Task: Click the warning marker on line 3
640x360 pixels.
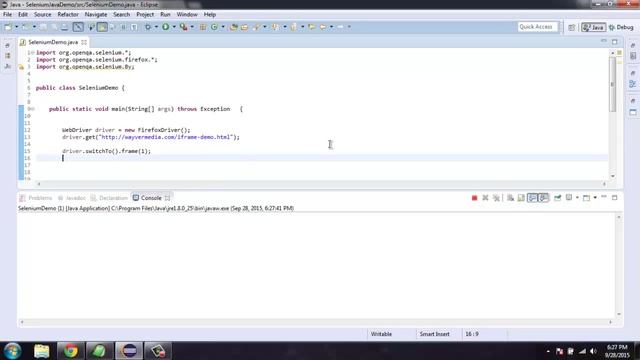Action: point(21,67)
